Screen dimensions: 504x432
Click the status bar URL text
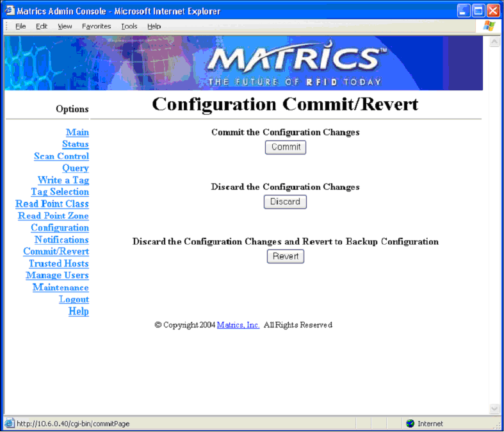73,424
